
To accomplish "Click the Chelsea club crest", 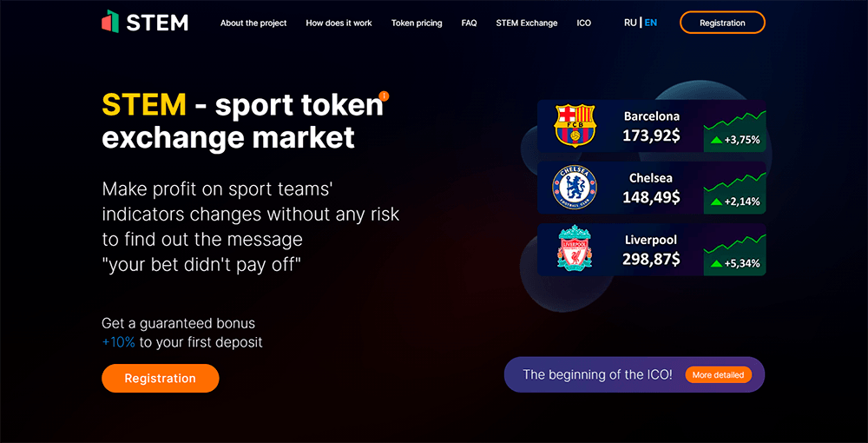I will tap(575, 188).
